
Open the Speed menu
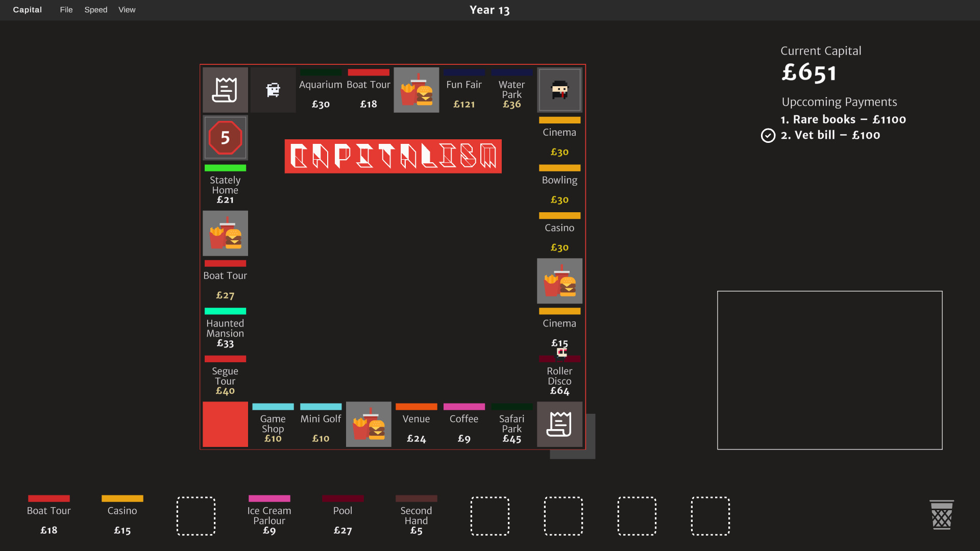click(95, 9)
